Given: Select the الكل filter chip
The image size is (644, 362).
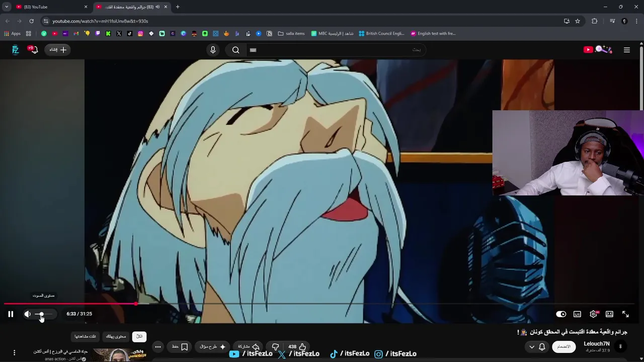Looking at the screenshot, I should click(139, 336).
